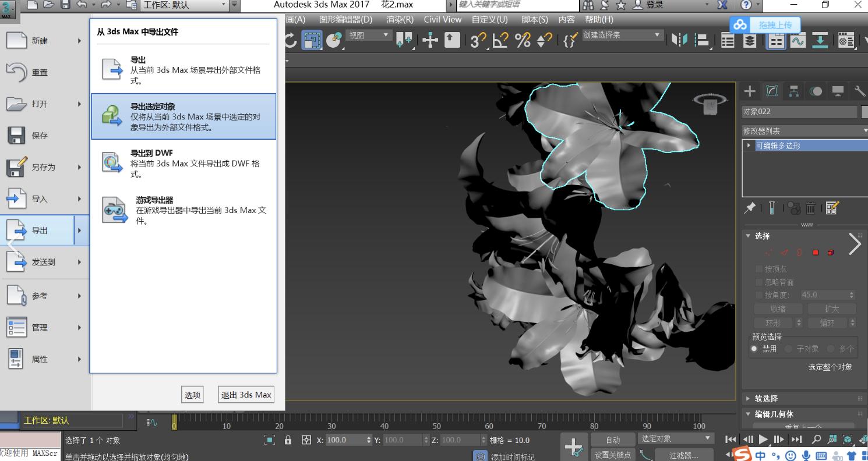The height and width of the screenshot is (461, 868).
Task: Click the Options (选项) button
Action: 193,395
